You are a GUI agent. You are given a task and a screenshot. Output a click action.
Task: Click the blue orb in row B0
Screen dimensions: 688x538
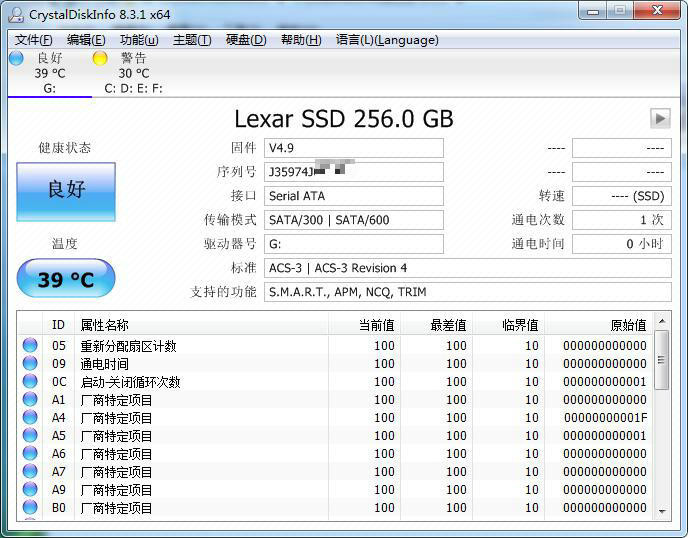pos(30,508)
